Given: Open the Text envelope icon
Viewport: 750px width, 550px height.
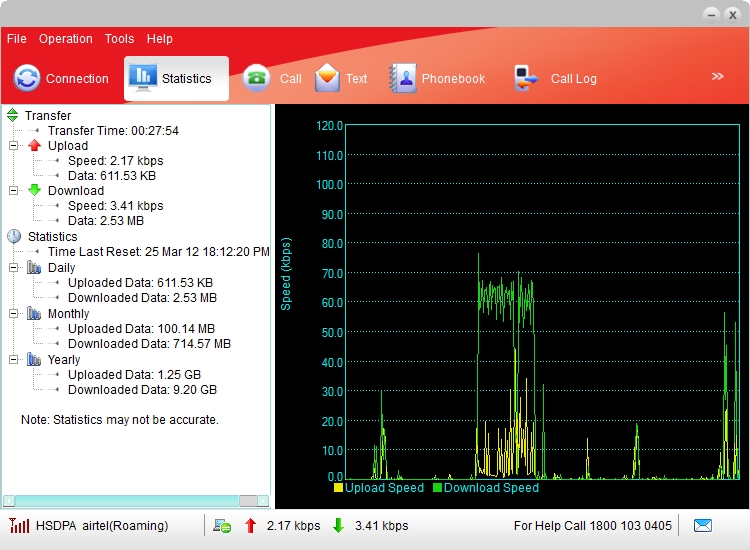Looking at the screenshot, I should pos(327,78).
